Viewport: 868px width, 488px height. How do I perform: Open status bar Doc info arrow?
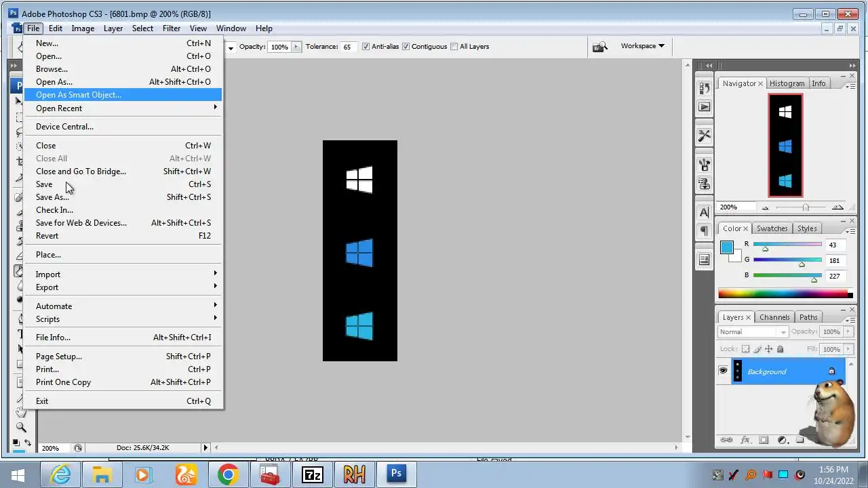pos(205,448)
